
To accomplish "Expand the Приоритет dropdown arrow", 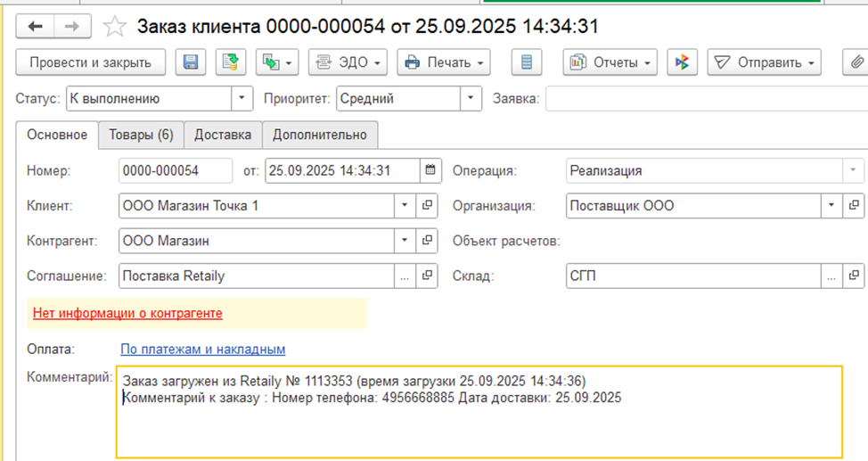I will click(471, 99).
